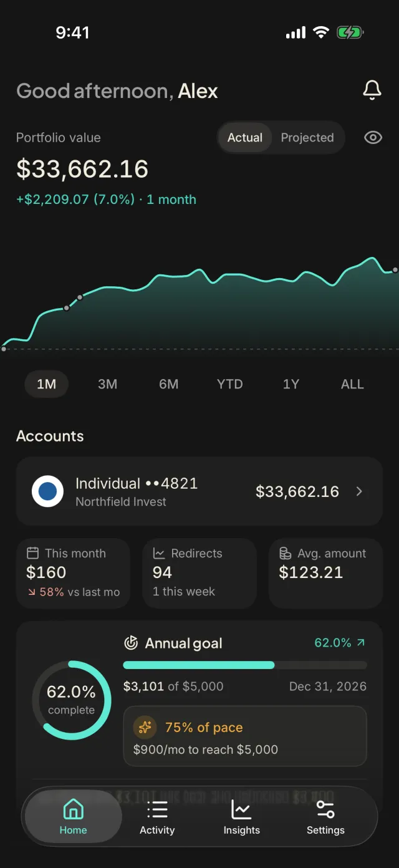Click the 9:41 clock in status bar
The image size is (399, 868).
click(x=72, y=32)
